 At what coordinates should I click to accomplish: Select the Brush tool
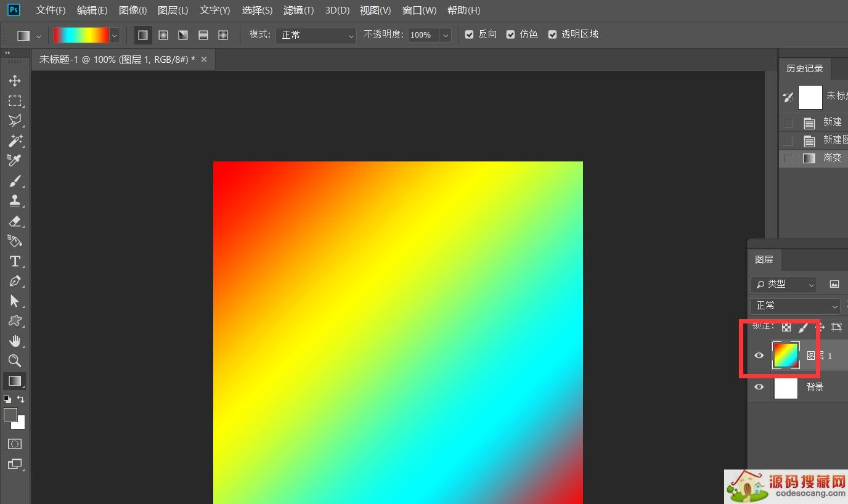click(15, 181)
